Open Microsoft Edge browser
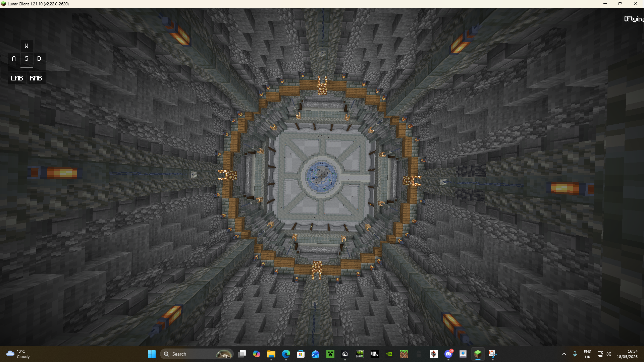This screenshot has height=362, width=644. 286,354
